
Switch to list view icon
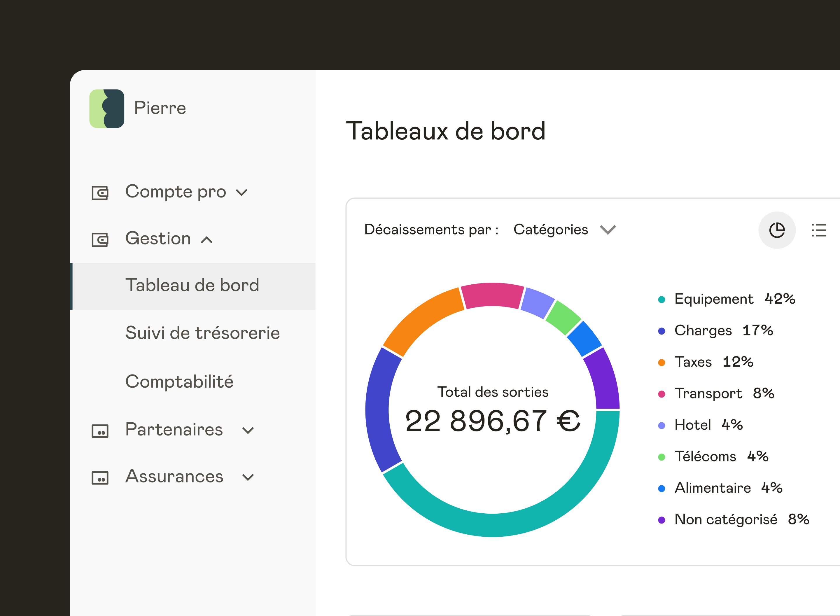pyautogui.click(x=819, y=230)
